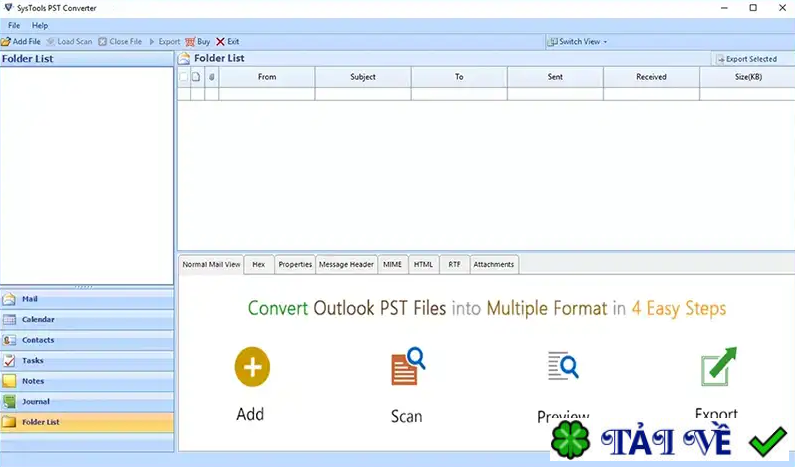Select Journal in the navigation pane
795x467 pixels.
(87, 402)
